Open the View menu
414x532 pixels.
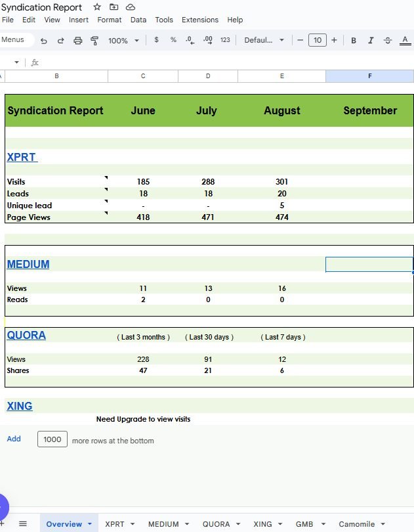[52, 20]
